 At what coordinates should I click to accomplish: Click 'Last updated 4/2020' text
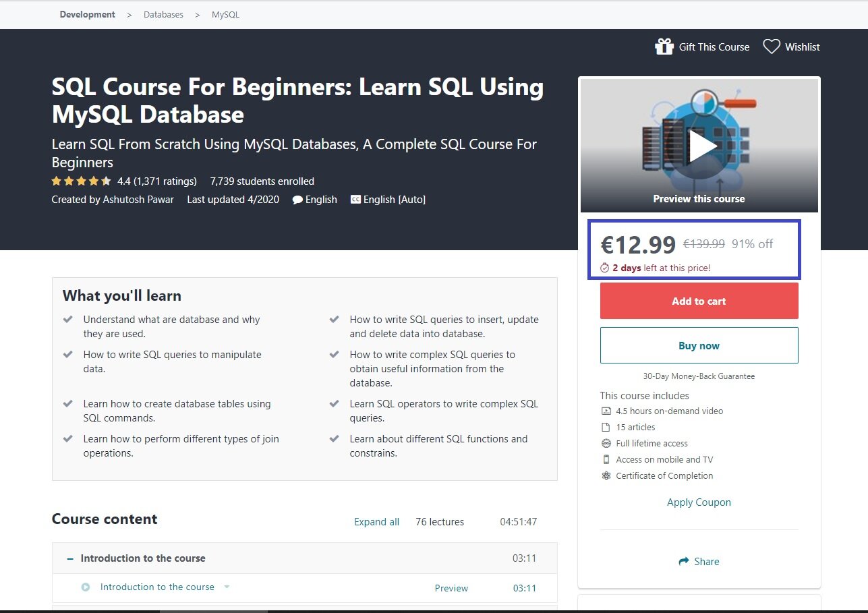(233, 200)
